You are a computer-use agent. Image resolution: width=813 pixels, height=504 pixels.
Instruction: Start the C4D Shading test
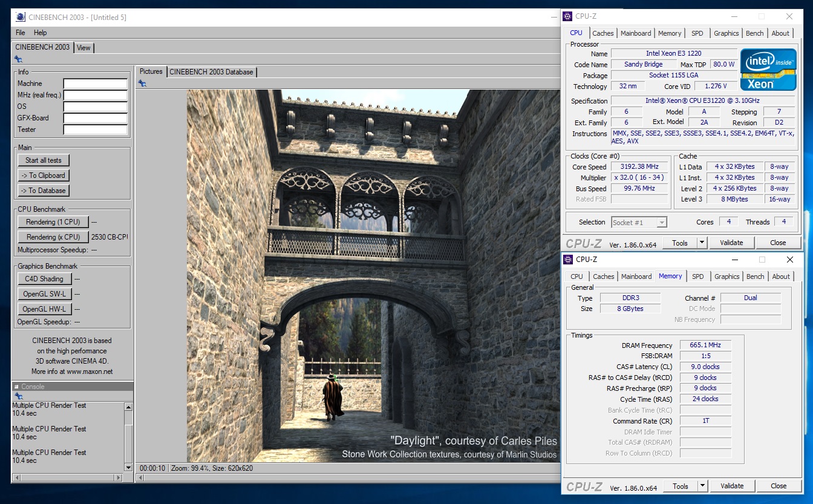coord(45,279)
